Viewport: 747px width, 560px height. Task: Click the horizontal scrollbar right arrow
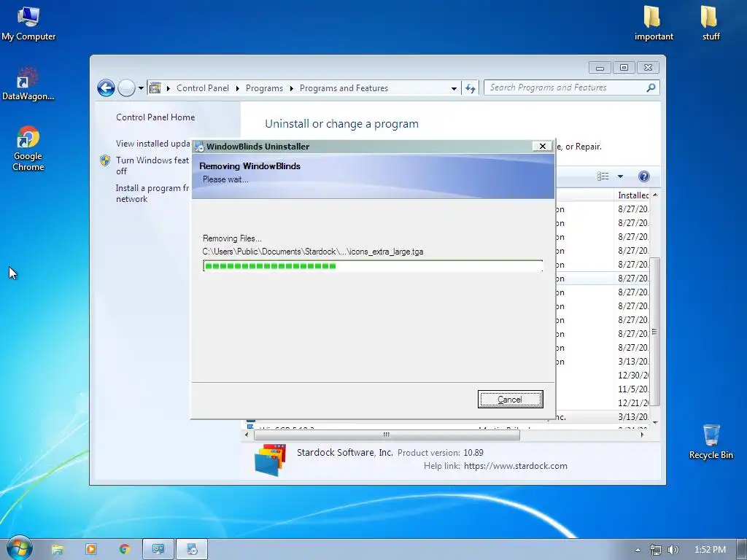coord(642,435)
